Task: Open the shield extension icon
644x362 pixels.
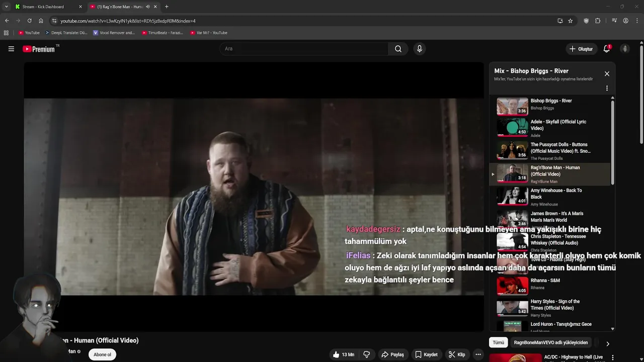Action: 586,21
